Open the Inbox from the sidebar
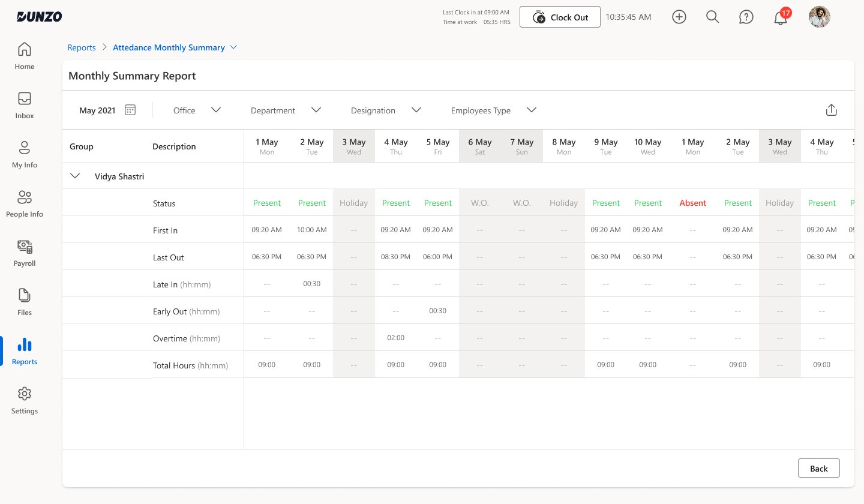 tap(24, 105)
